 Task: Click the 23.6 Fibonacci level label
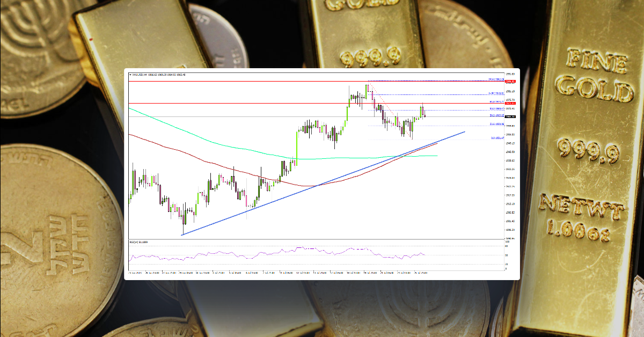(497, 123)
